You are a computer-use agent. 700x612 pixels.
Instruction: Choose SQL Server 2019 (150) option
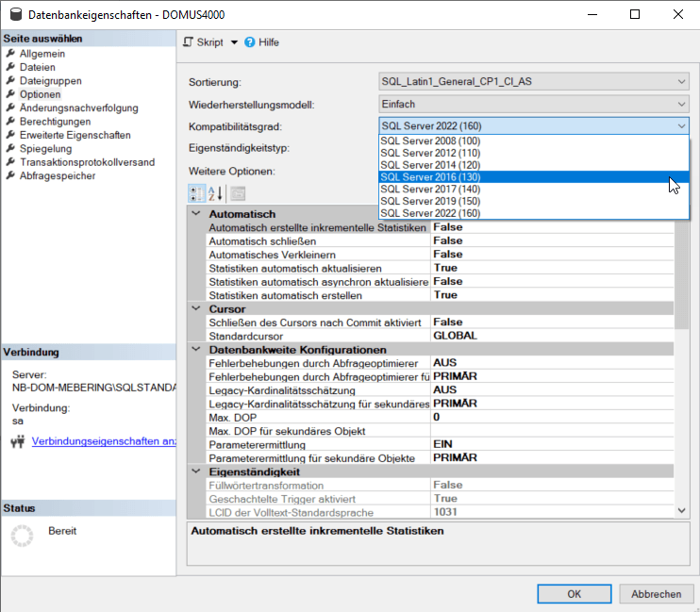coord(533,201)
